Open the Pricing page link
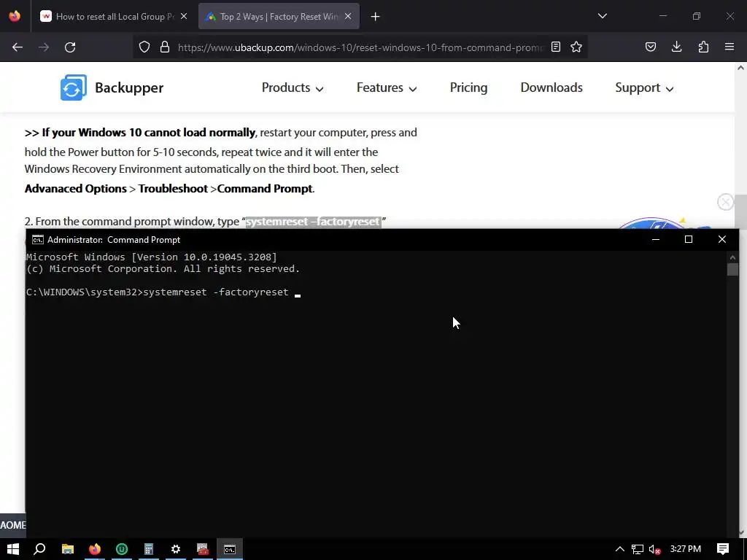The image size is (747, 560). (468, 87)
